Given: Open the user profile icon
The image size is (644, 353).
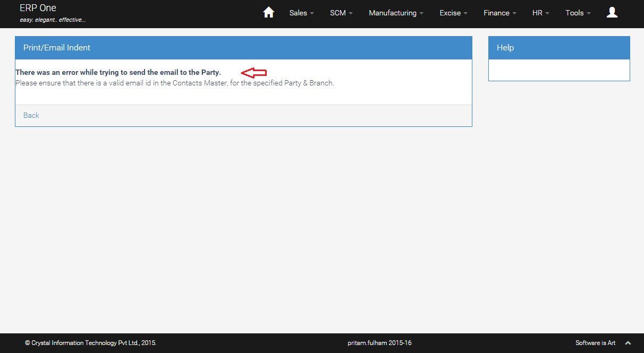Looking at the screenshot, I should pyautogui.click(x=612, y=12).
